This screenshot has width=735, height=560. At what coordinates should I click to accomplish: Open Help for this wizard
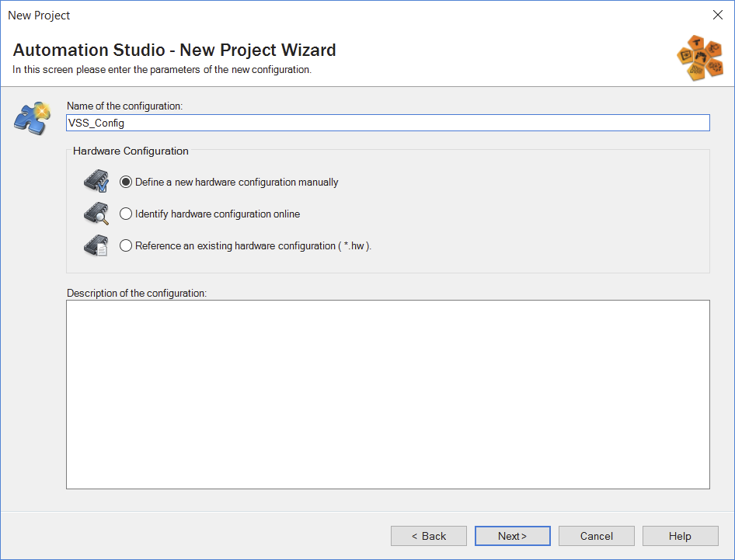pos(680,536)
